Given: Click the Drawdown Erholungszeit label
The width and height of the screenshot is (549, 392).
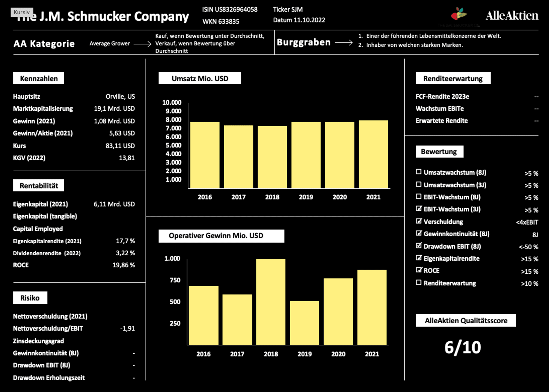Looking at the screenshot, I should point(49,378).
